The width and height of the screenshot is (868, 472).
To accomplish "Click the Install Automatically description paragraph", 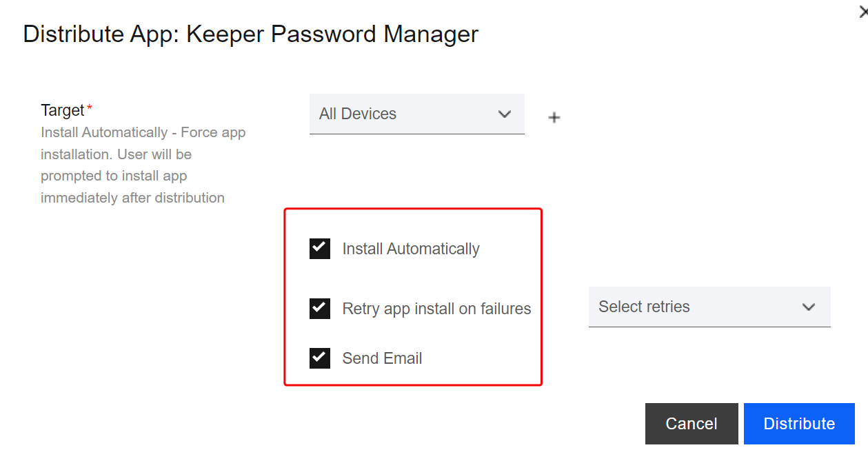I will (x=143, y=165).
